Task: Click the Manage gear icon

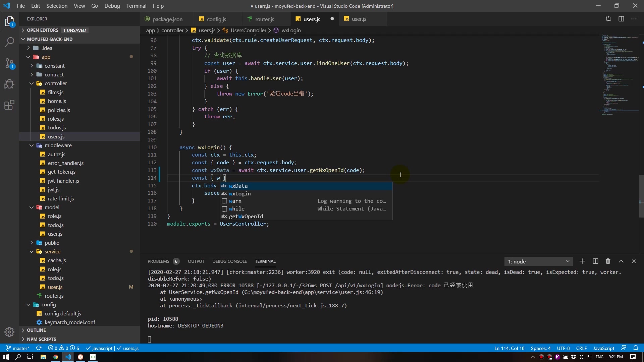Action: (9, 332)
